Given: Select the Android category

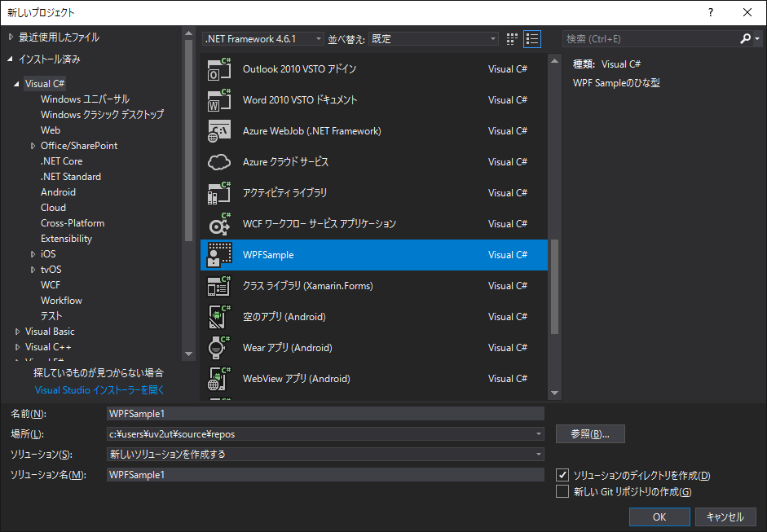Looking at the screenshot, I should (x=58, y=192).
